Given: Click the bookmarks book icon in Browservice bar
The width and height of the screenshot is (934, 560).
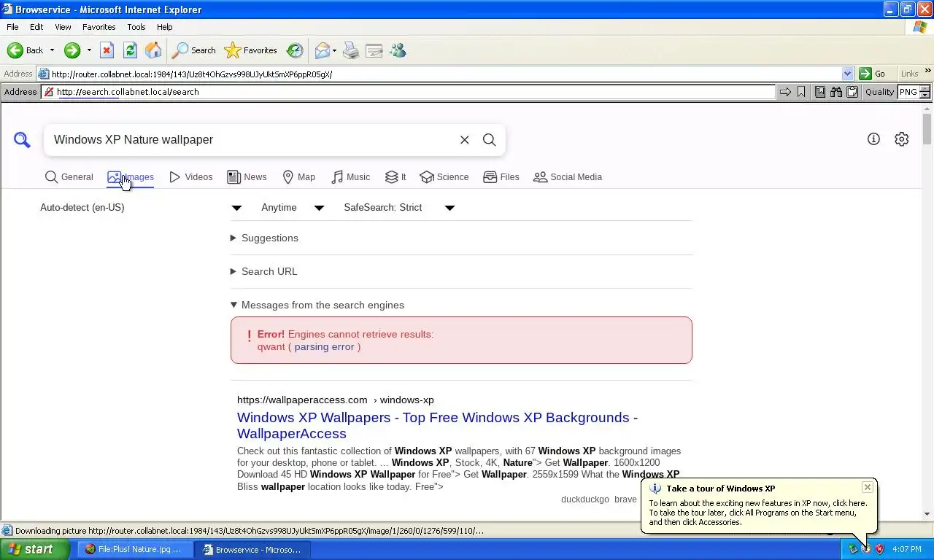Looking at the screenshot, I should coord(820,92).
